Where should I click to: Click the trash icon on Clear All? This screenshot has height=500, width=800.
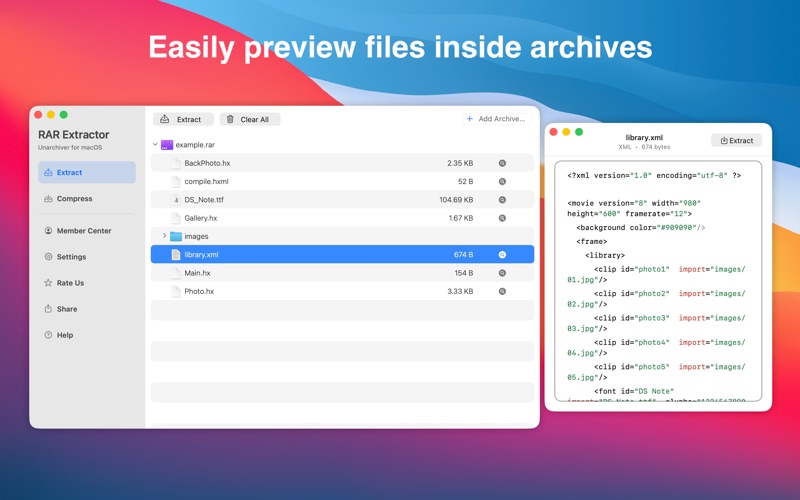[230, 119]
